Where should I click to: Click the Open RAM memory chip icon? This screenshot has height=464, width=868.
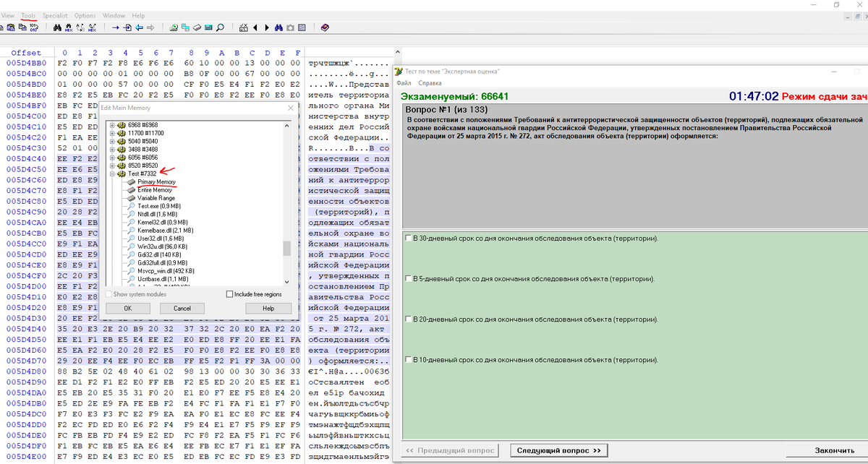(197, 27)
